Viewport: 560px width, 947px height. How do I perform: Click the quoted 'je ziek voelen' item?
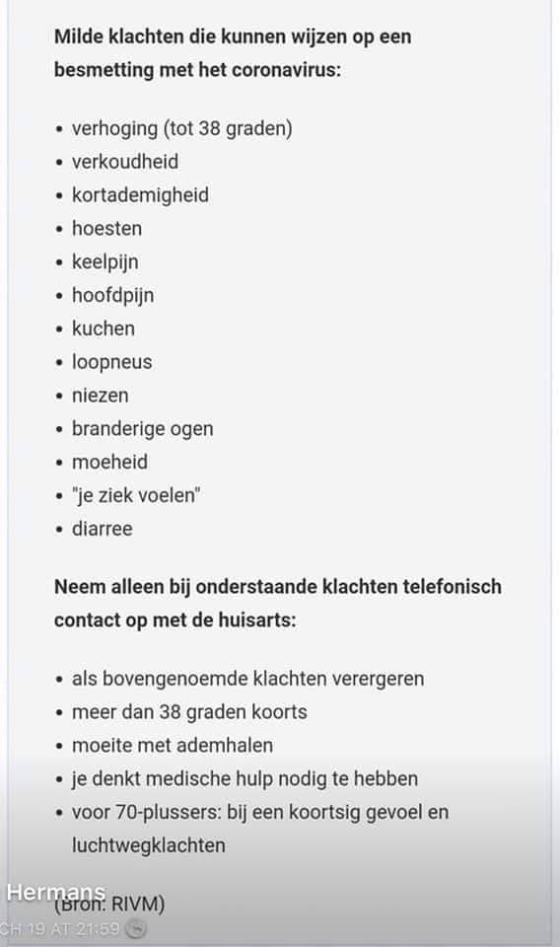point(136,495)
